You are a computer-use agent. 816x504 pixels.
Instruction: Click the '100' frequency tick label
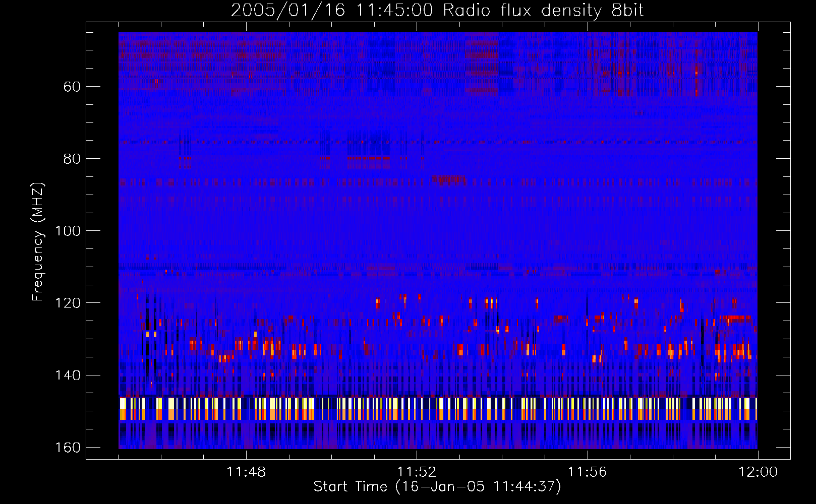click(x=68, y=231)
